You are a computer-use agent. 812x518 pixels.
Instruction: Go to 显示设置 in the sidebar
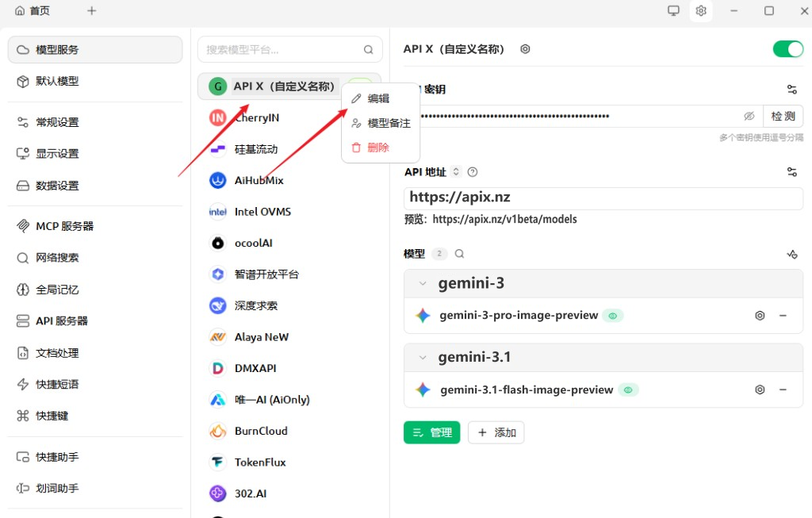pos(95,154)
